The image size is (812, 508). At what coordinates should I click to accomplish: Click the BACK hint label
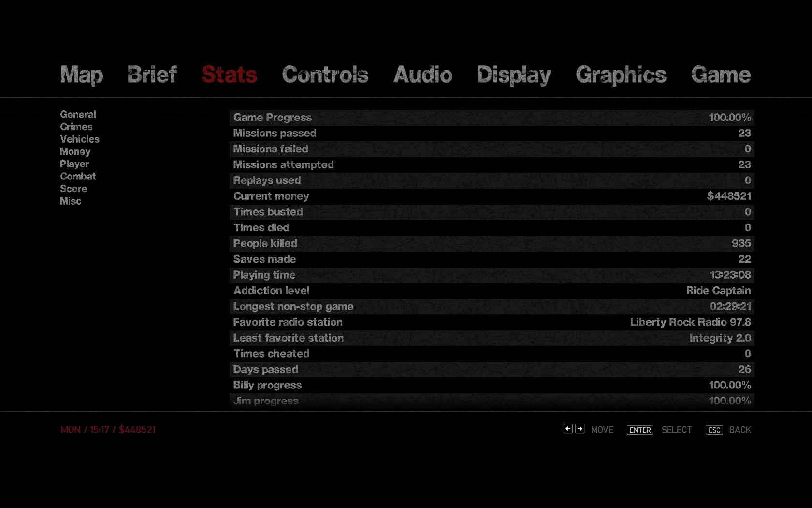[x=740, y=430]
